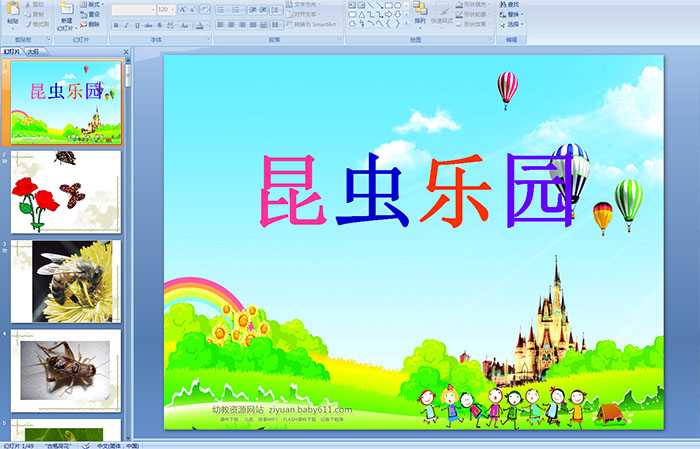Click the Arrange (排列) button
Image resolution: width=700 pixels, height=449 pixels.
tap(420, 15)
